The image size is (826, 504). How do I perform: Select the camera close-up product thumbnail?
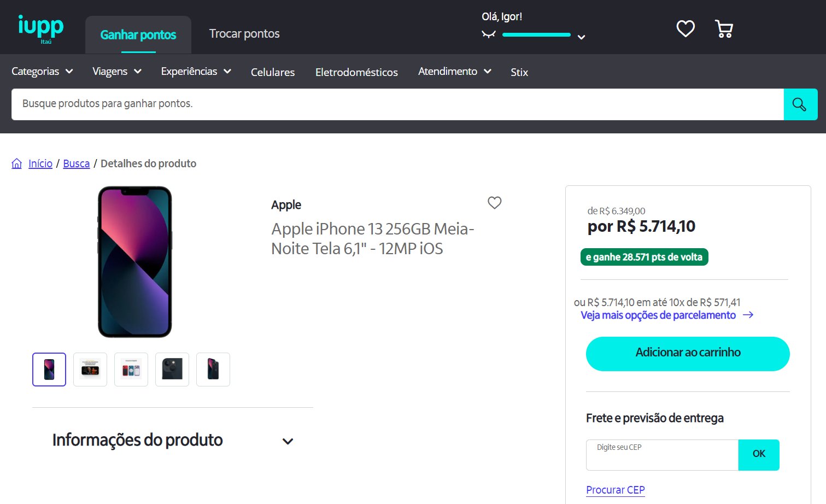click(x=172, y=370)
